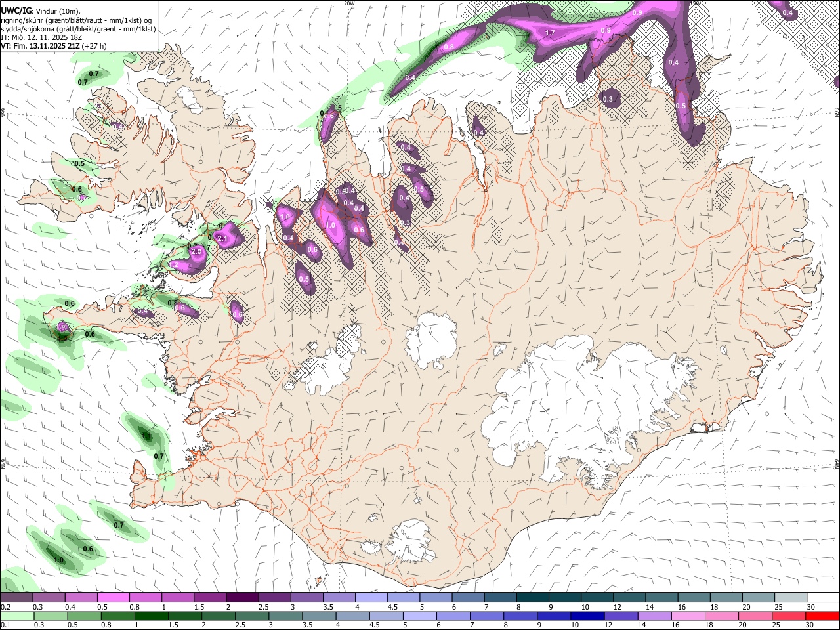
Task: Click the bright pink 0.5 swatch in upper legend row
Action: point(113,597)
